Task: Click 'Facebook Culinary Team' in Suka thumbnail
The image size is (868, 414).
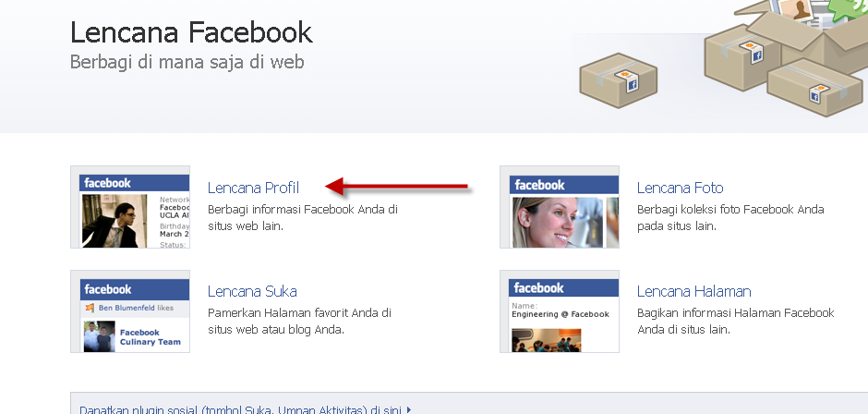Action: pyautogui.click(x=150, y=337)
